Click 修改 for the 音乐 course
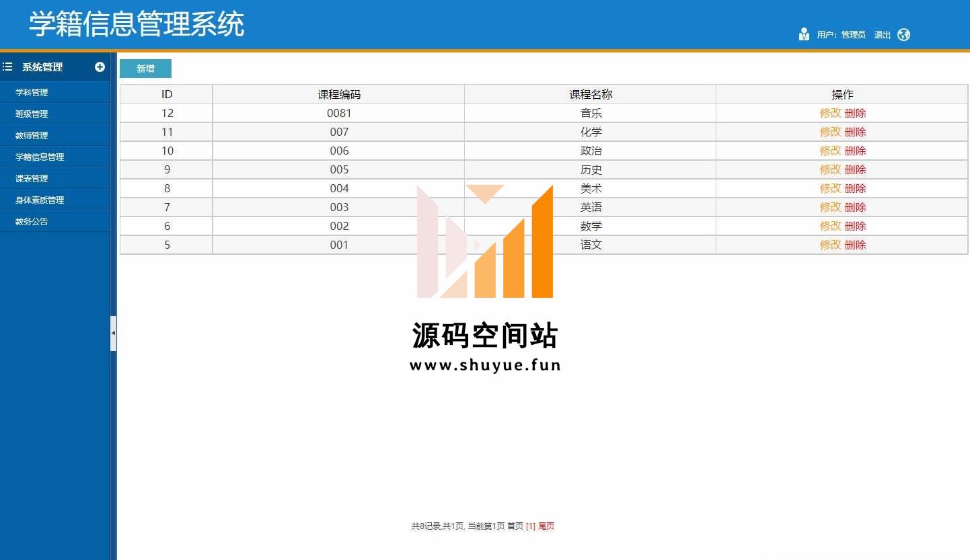 coord(830,113)
